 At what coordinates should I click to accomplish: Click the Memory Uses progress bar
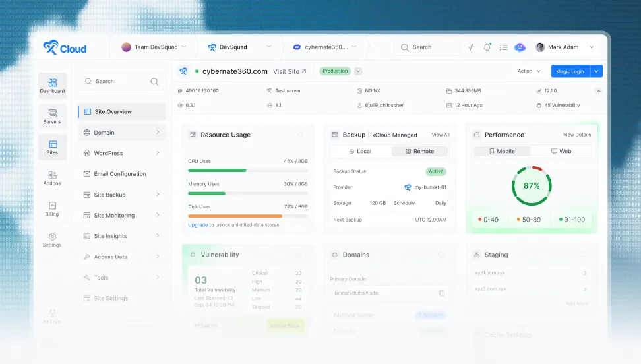click(248, 193)
